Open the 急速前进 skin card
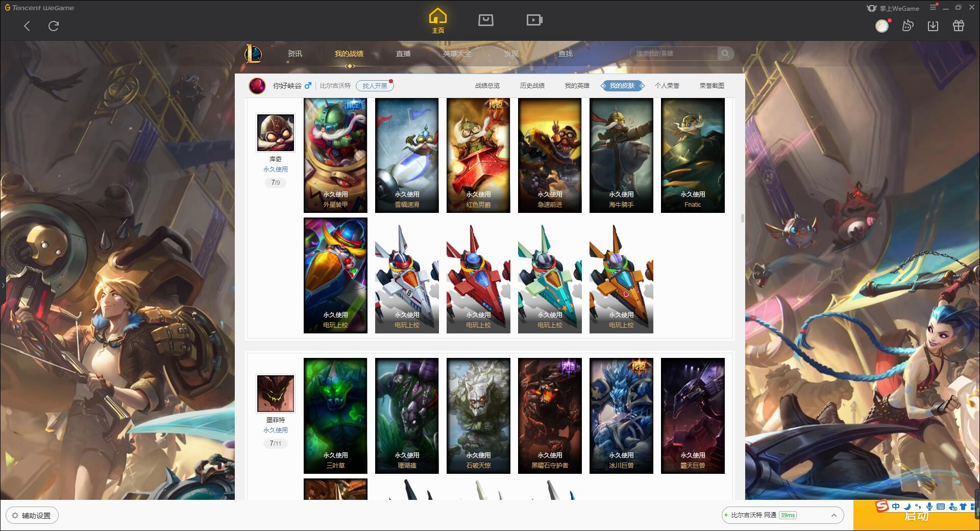The image size is (980, 531). (550, 155)
